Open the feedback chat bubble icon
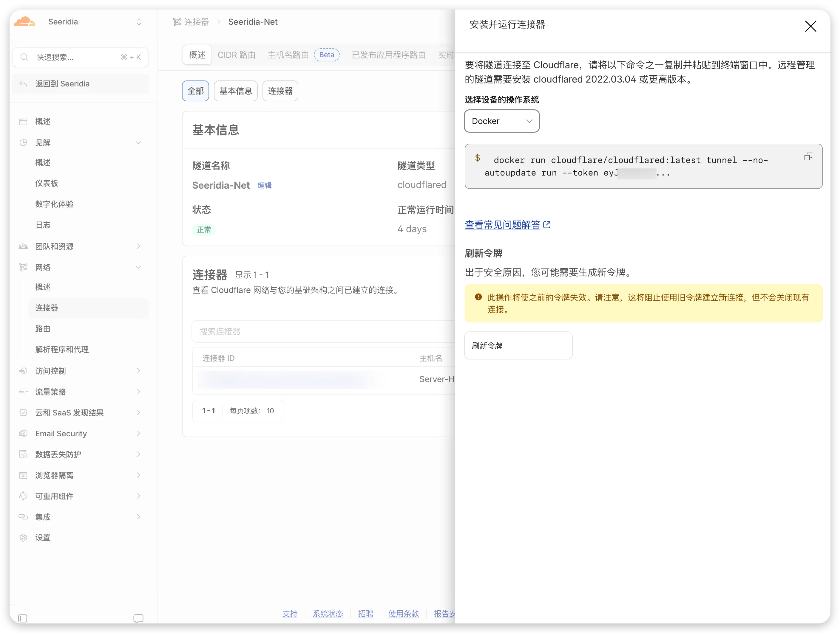This screenshot has width=840, height=633. 138,618
